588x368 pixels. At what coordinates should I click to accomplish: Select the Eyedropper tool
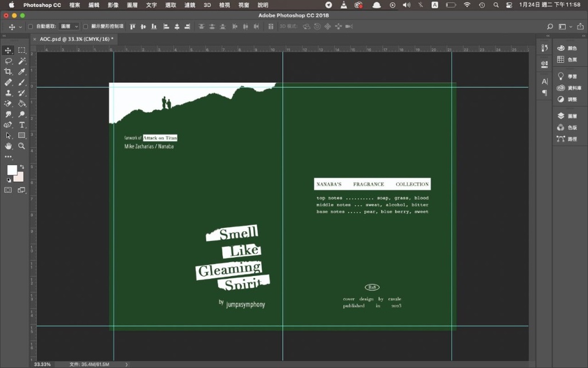[22, 71]
